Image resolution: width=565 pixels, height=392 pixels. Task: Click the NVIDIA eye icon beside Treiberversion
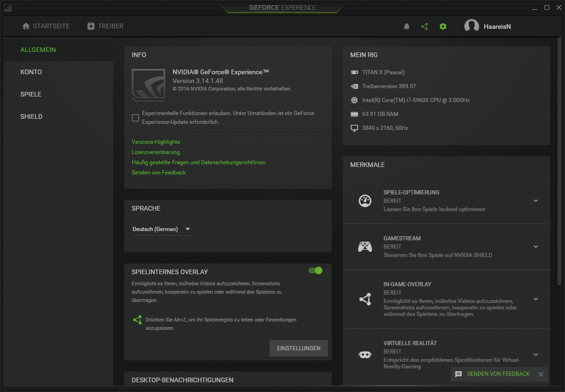pos(354,86)
